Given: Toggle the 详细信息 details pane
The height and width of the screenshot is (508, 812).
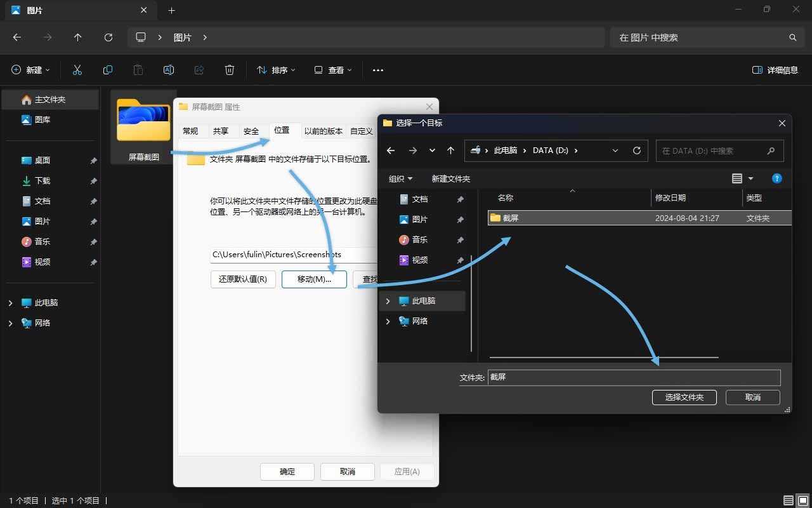Looking at the screenshot, I should pyautogui.click(x=775, y=70).
